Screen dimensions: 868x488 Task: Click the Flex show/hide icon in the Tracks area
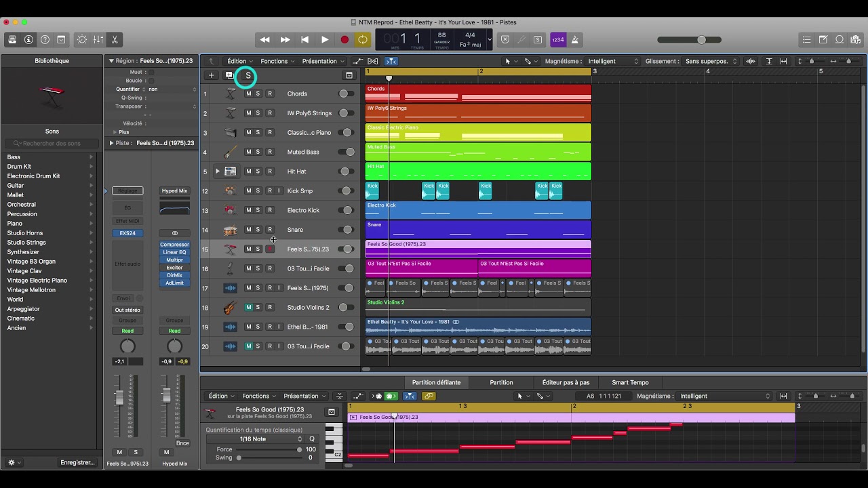[x=372, y=61]
